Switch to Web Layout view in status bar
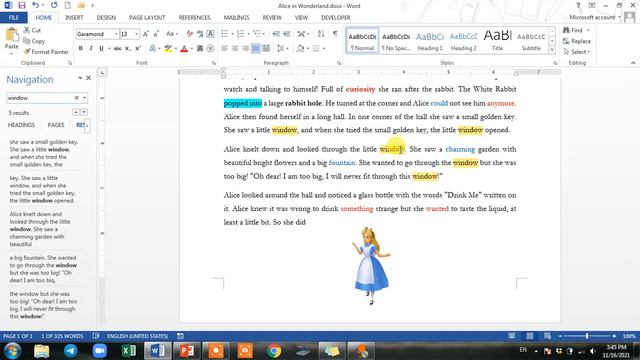The width and height of the screenshot is (640, 360). 547,336
